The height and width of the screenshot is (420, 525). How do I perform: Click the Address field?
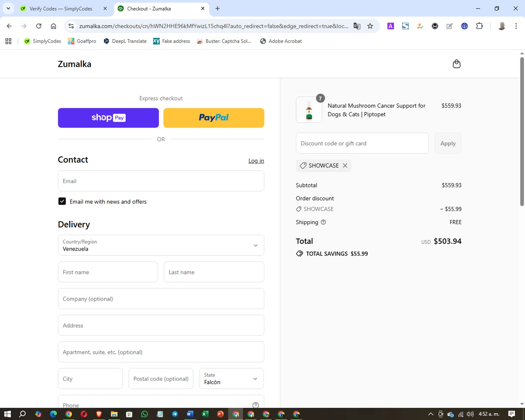coord(161,325)
